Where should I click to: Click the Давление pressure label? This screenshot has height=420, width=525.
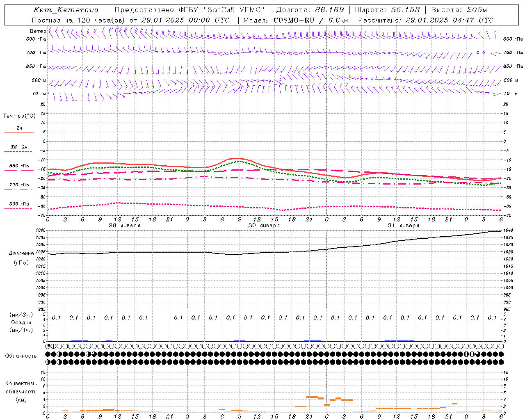pyautogui.click(x=21, y=253)
